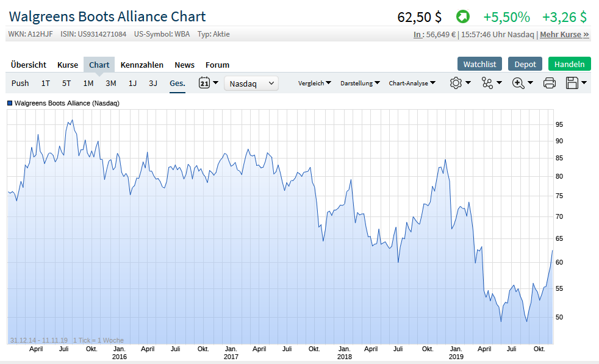Open the calendar date range picker
The height and width of the screenshot is (364, 599).
click(205, 83)
